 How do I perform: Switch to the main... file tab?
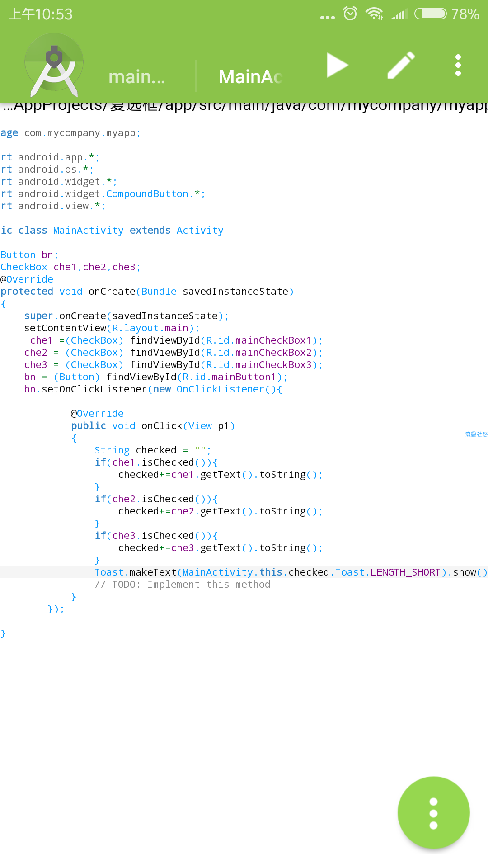tap(136, 77)
